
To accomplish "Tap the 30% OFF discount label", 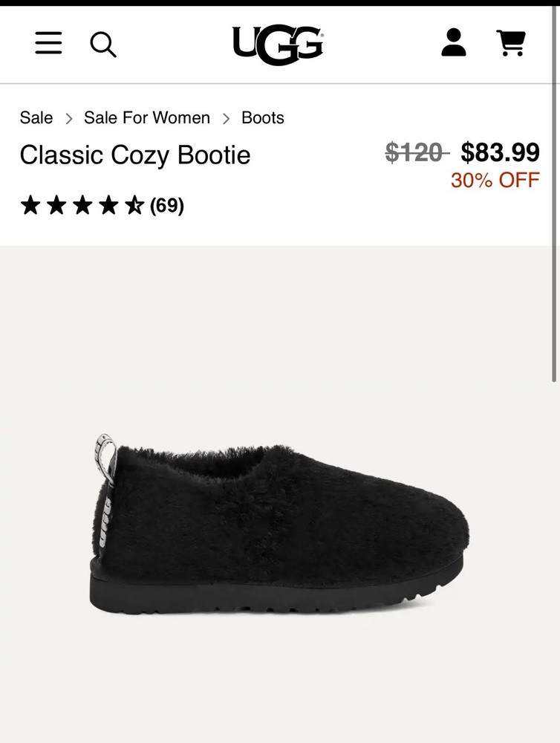I will coord(495,180).
